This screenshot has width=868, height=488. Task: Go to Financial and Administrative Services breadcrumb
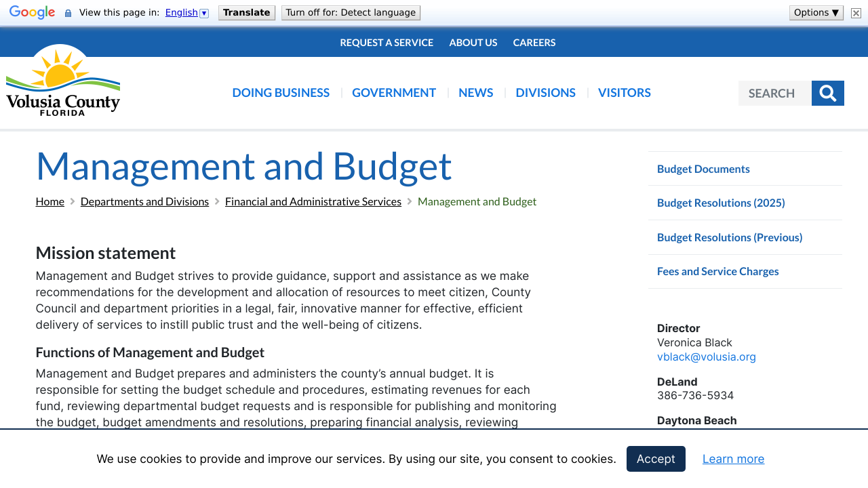click(313, 201)
